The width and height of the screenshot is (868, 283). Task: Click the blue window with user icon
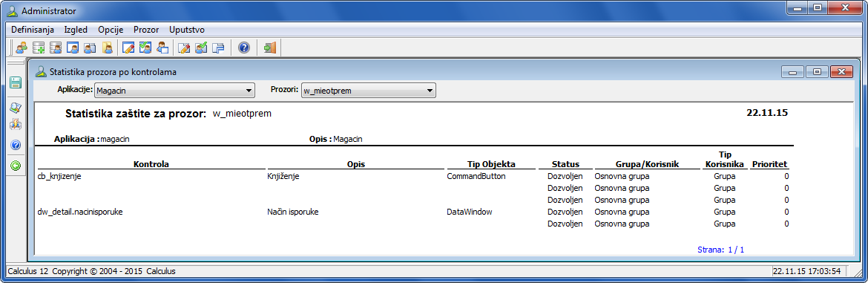(x=73, y=48)
